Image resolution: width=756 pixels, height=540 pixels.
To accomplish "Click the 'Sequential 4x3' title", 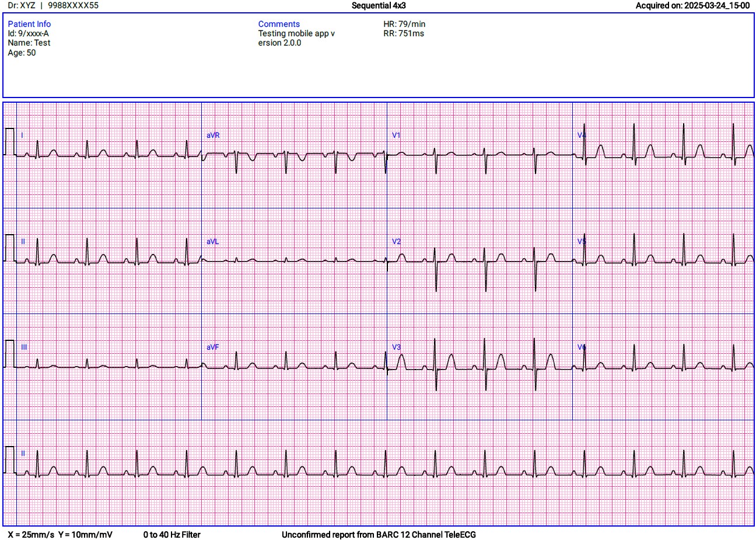I will pyautogui.click(x=379, y=5).
